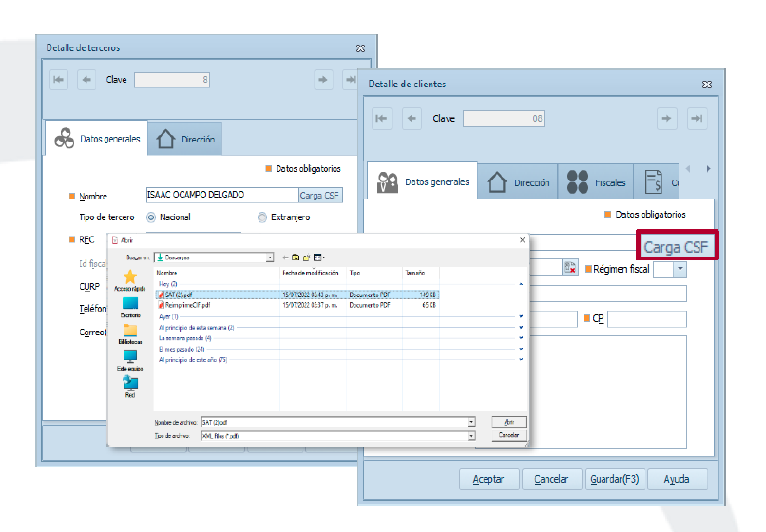Click Ayuda button
The height and width of the screenshot is (532, 766).
(677, 479)
